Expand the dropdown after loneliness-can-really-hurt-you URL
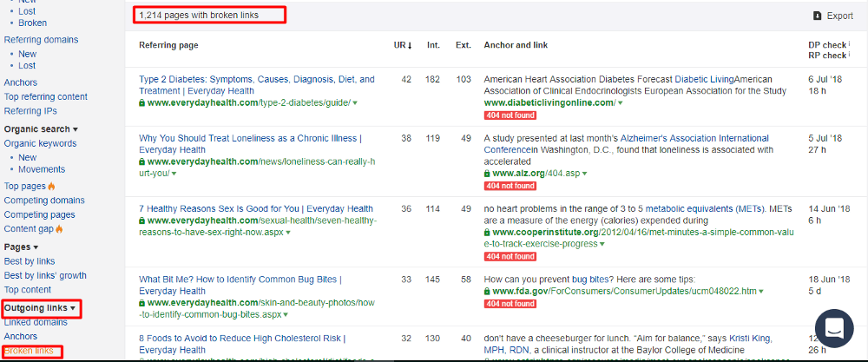 [x=174, y=174]
